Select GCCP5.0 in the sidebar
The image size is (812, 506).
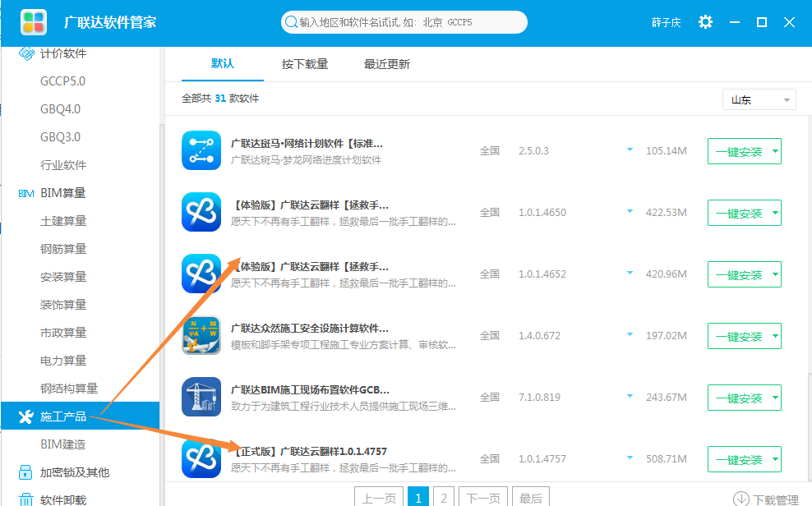[62, 81]
